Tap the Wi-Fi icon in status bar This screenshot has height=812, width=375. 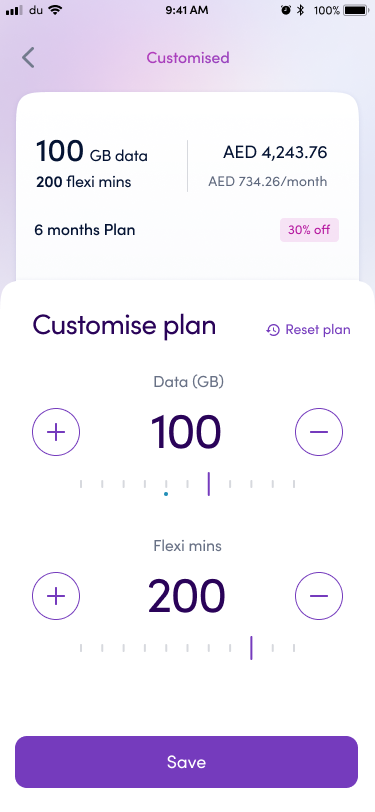click(54, 10)
